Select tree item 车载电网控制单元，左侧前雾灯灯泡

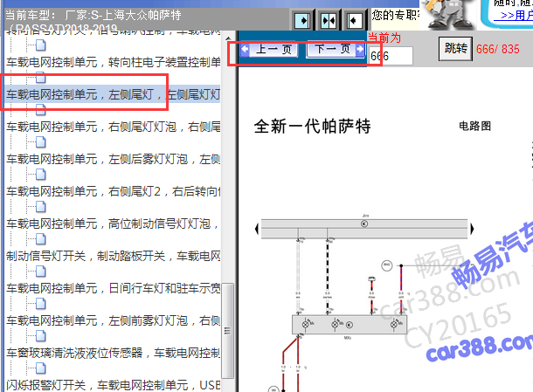(114, 320)
